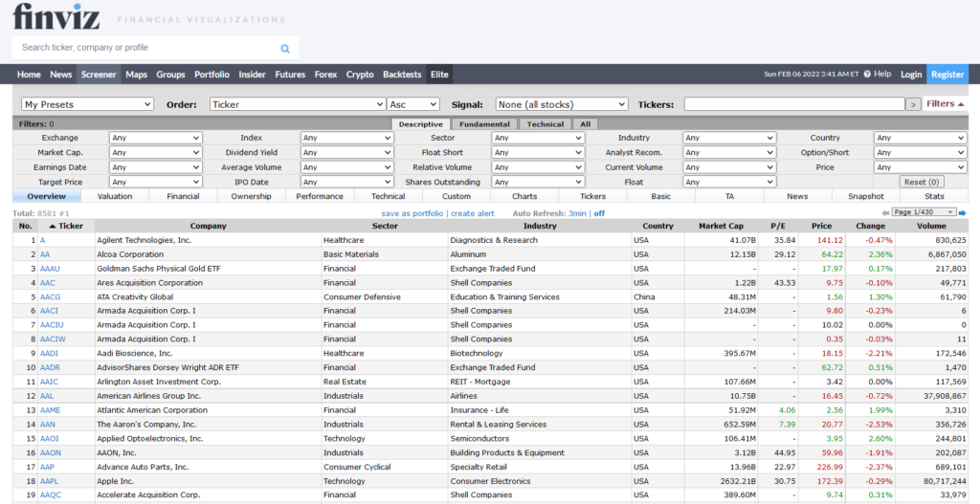Open the Page 1/430 selector
This screenshot has width=980, height=504.
click(924, 212)
